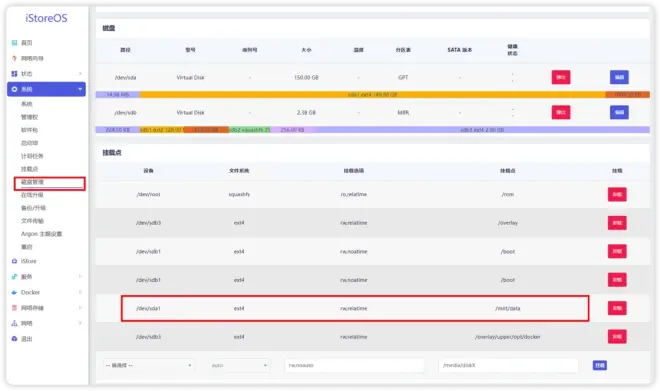Click the /overlay/upper/opt/docker path text
The width and height of the screenshot is (660, 391).
[508, 337]
